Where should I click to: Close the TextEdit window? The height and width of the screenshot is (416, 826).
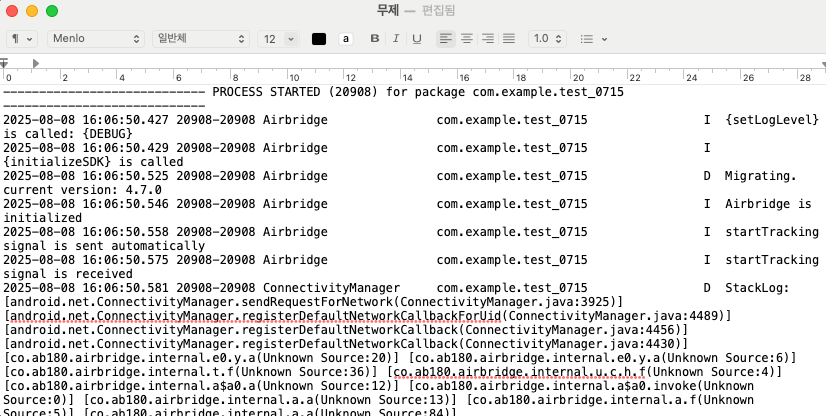pyautogui.click(x=12, y=11)
